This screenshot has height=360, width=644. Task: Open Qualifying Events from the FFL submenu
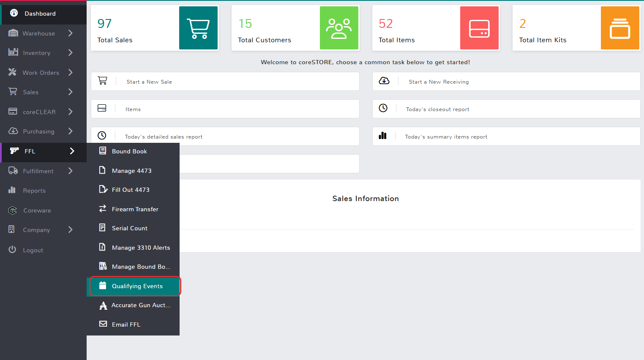click(x=137, y=286)
